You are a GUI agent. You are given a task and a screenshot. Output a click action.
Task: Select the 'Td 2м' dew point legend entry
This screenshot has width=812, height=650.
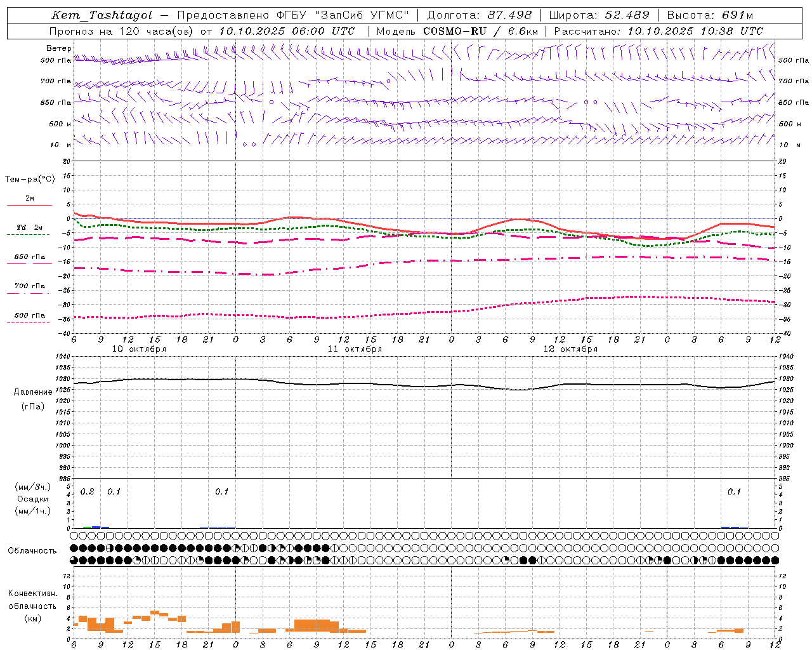point(30,227)
